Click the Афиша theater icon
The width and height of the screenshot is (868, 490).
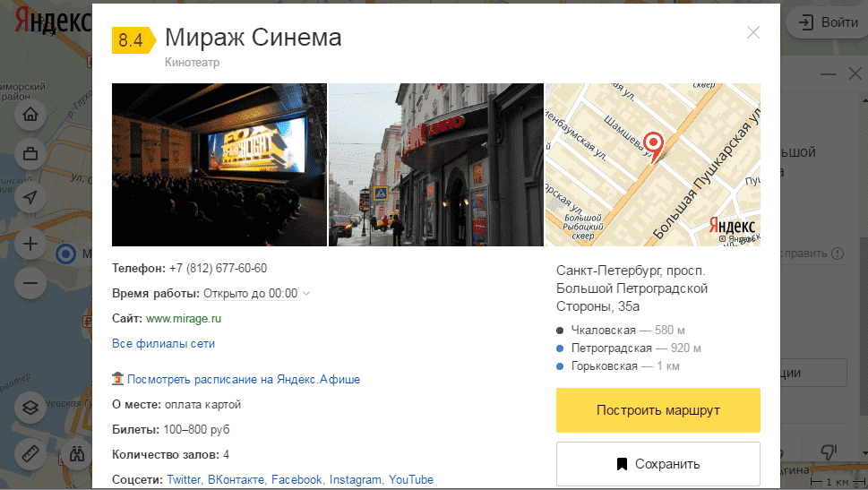click(x=118, y=379)
